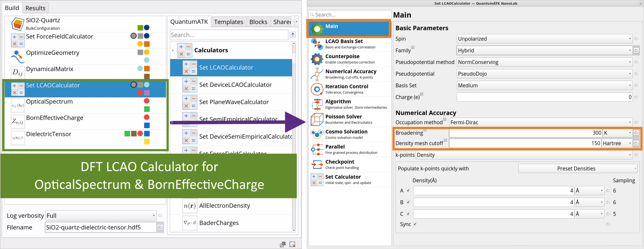The width and height of the screenshot is (644, 249).
Task: Click the OpticalSpectrum block icon
Action: click(x=18, y=105)
